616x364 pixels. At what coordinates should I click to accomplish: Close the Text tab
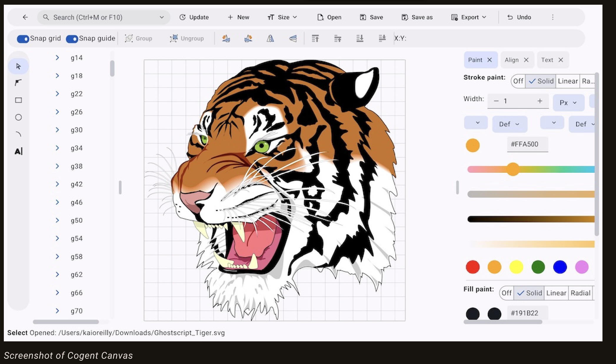tap(561, 60)
